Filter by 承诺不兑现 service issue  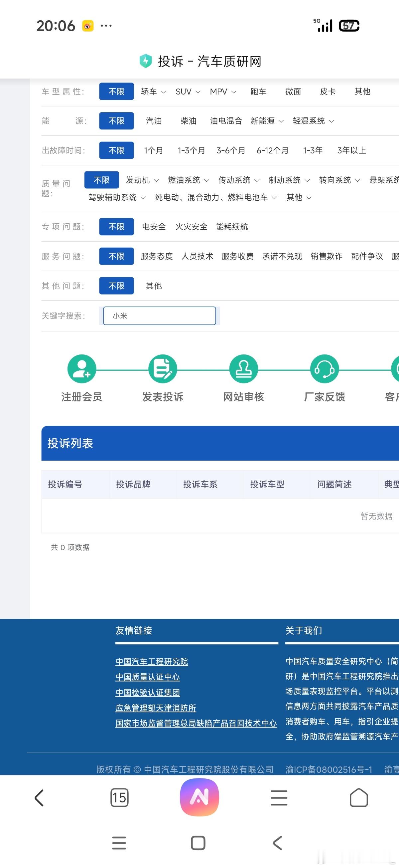click(282, 256)
